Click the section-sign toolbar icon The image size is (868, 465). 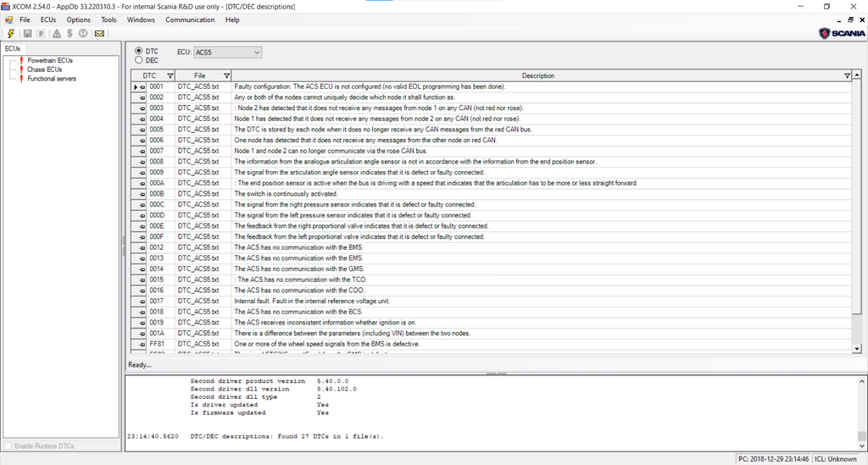tap(70, 34)
